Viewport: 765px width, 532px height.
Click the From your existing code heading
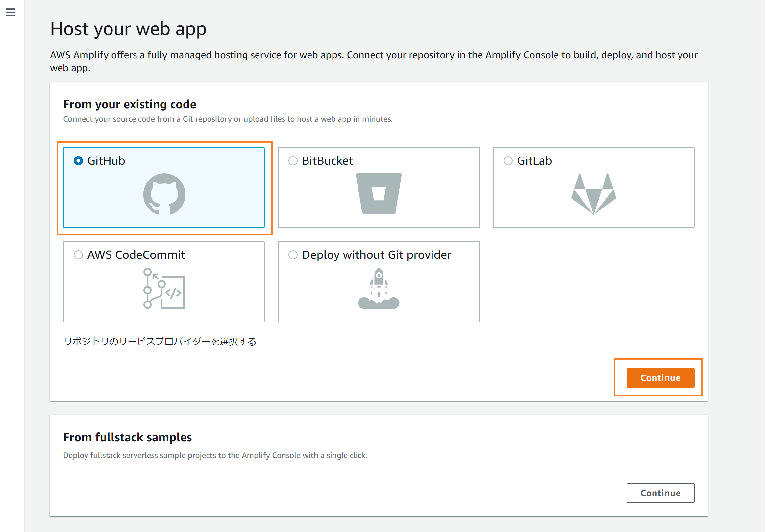point(130,104)
